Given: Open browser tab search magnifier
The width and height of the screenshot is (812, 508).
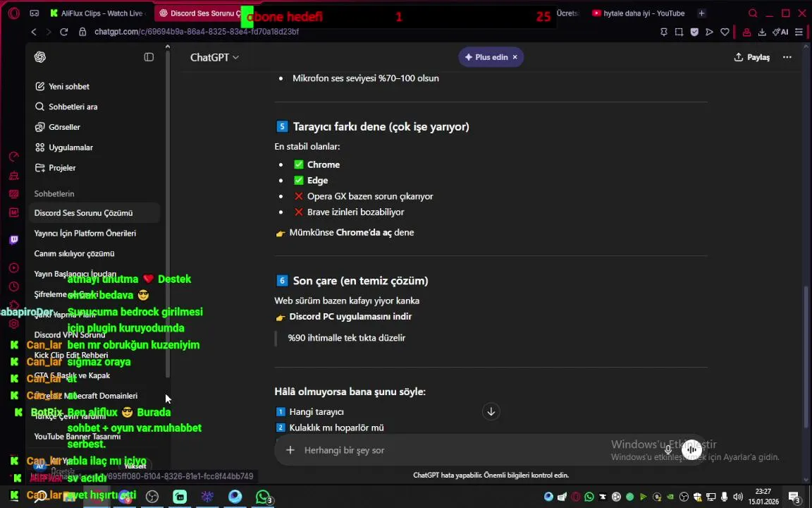Looking at the screenshot, I should tap(753, 13).
